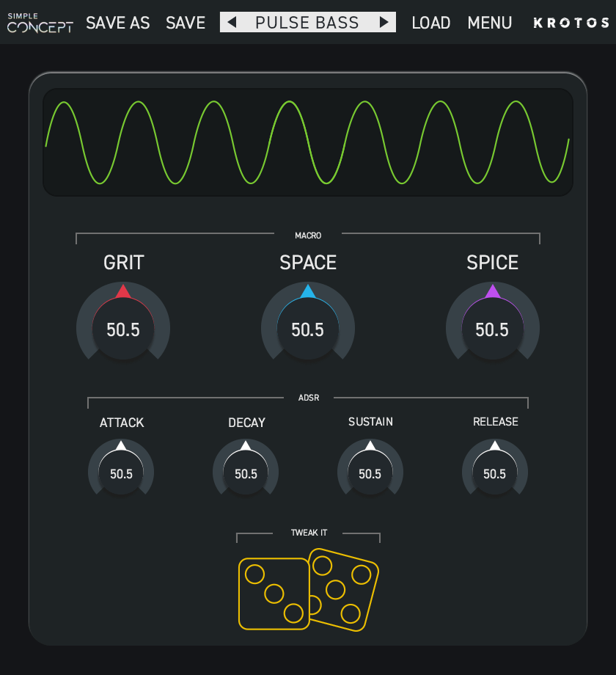This screenshot has height=675, width=616.
Task: Click the green waveform display
Action: tap(307, 142)
